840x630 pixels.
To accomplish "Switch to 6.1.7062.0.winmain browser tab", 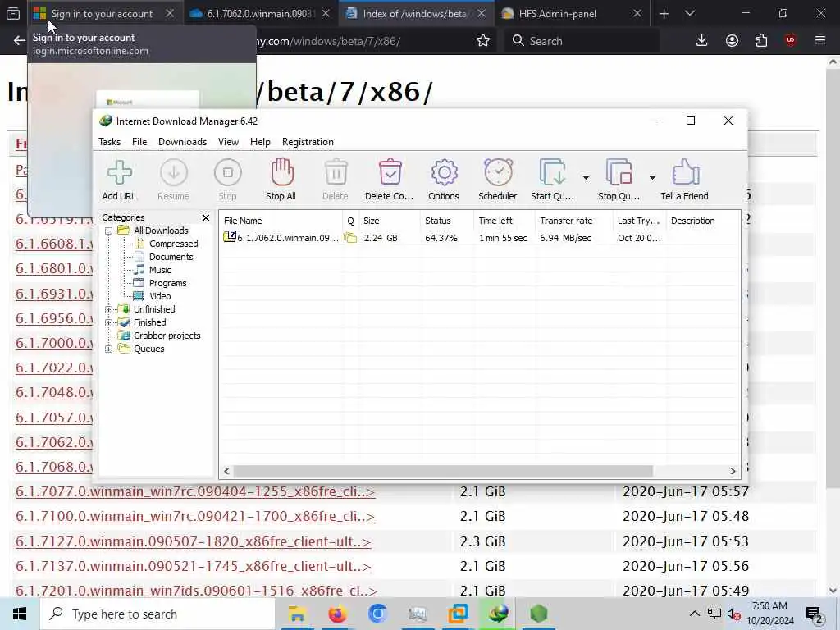I will coord(261,14).
